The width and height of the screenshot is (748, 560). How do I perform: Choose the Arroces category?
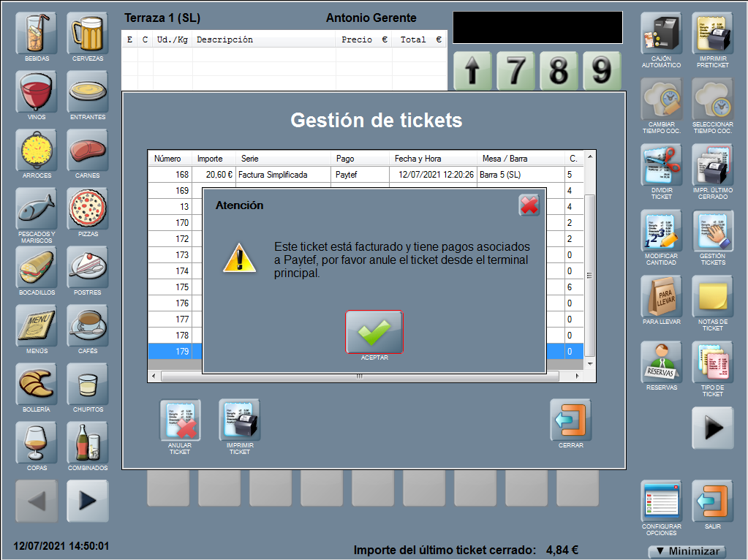37,151
